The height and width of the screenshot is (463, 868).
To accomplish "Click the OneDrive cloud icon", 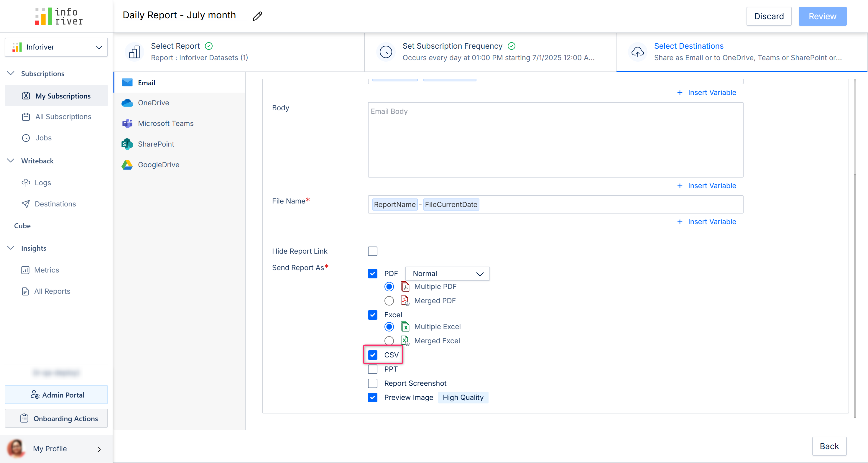I will pos(127,103).
